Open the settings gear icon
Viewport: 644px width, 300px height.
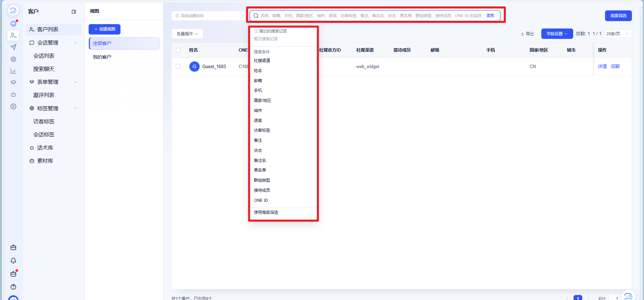click(x=13, y=107)
